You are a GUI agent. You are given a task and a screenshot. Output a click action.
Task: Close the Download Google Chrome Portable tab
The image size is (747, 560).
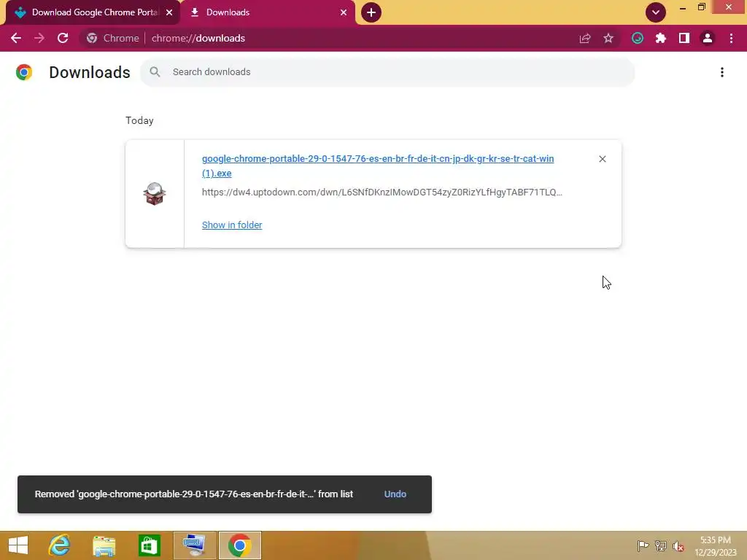[x=169, y=12]
